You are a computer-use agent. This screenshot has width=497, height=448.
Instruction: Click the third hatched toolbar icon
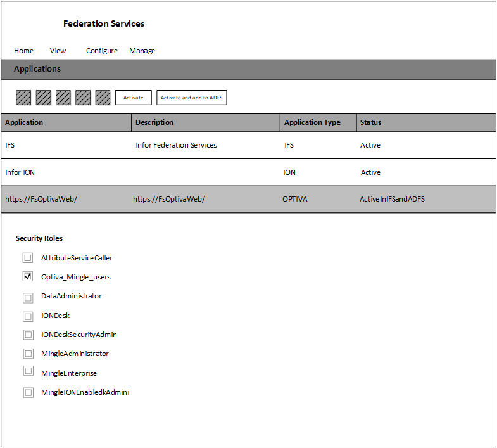coord(63,98)
